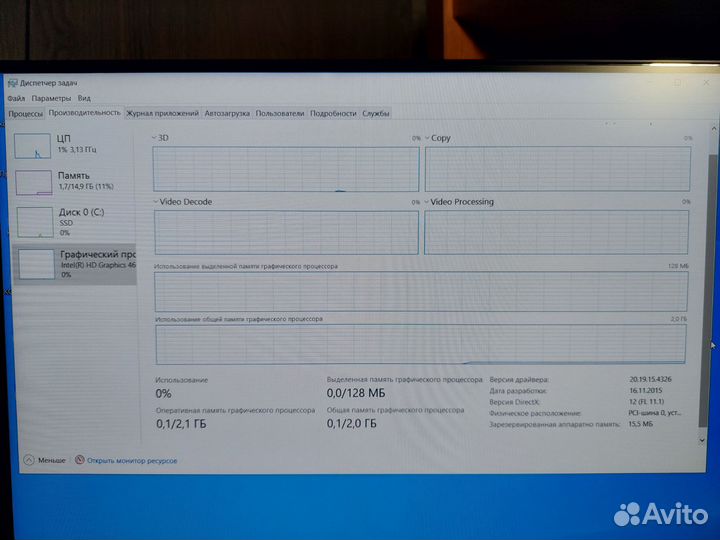Expand the Video Decode engine dropdown
Screen dimensions: 720x540
click(x=155, y=202)
